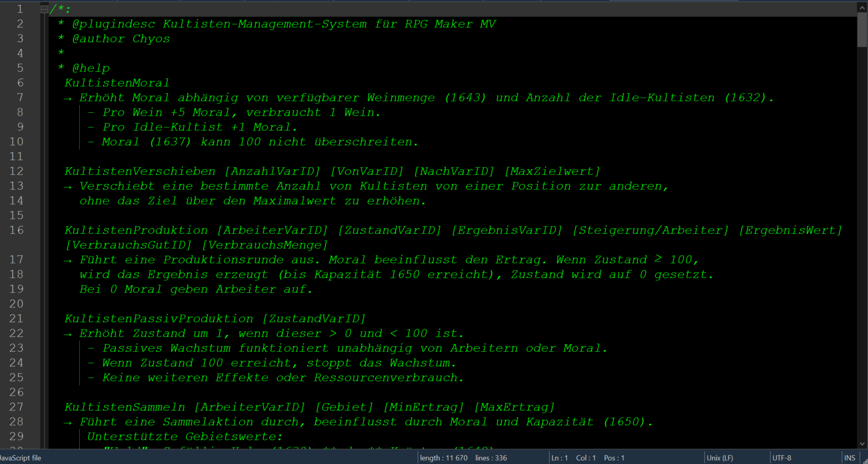Click the "@author" tag
This screenshot has height=464, width=868.
pyautogui.click(x=98, y=39)
